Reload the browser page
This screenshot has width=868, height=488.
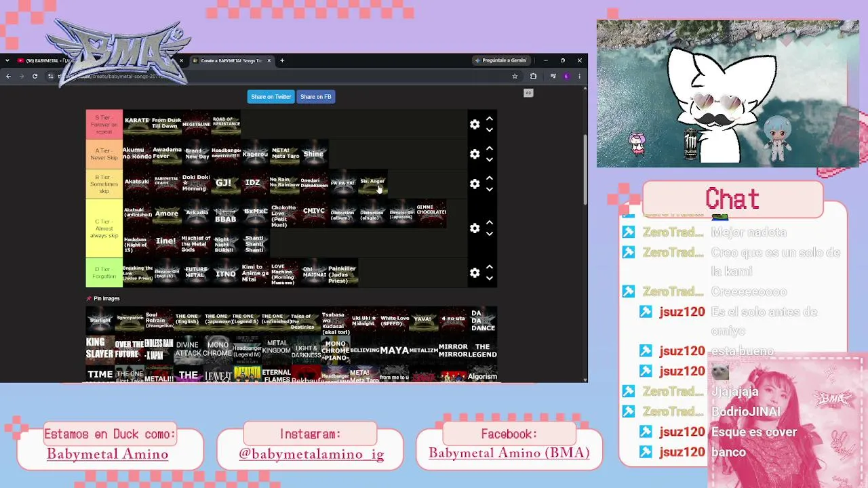(35, 76)
